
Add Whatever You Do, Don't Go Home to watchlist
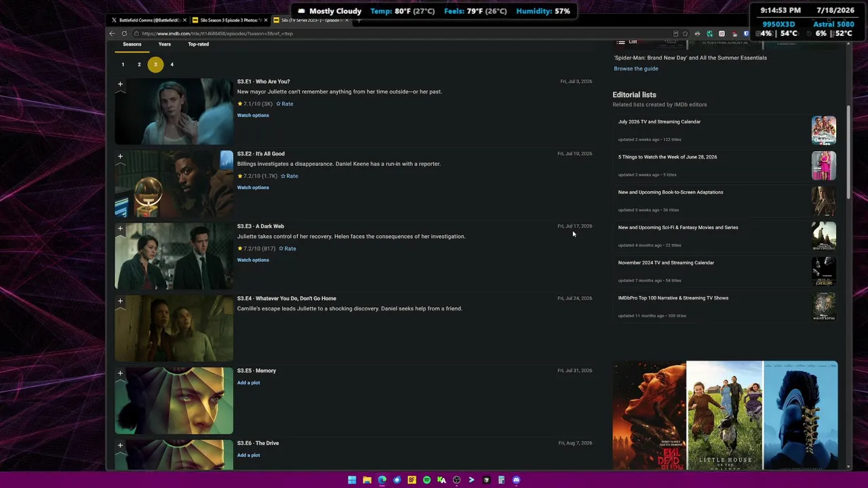[120, 301]
